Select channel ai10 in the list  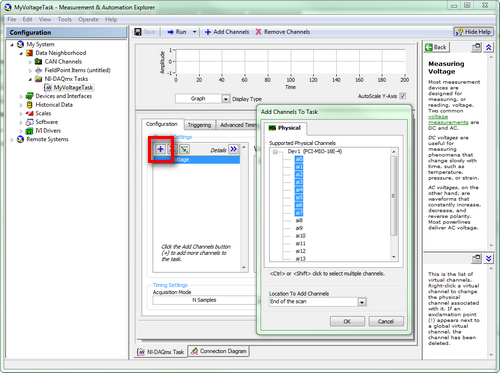click(x=300, y=236)
